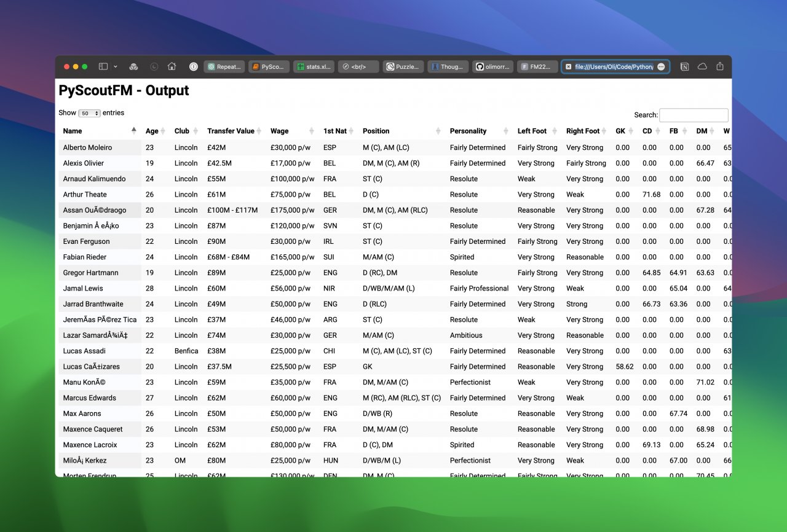Click the transfer value £68M - £84M
Viewport: 787px width, 532px height.
(x=229, y=257)
